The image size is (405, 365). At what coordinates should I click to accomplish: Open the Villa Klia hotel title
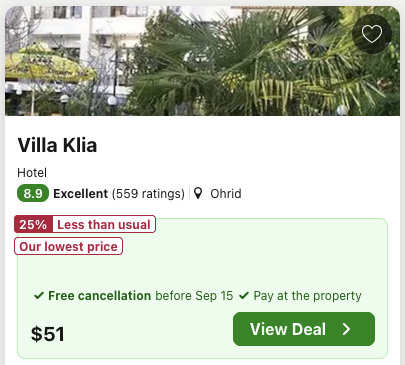[57, 145]
